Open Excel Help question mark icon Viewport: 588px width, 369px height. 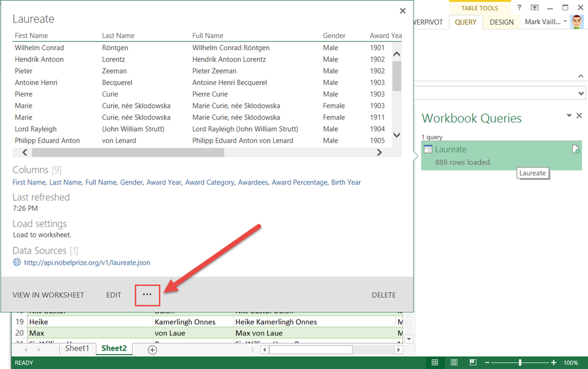519,7
